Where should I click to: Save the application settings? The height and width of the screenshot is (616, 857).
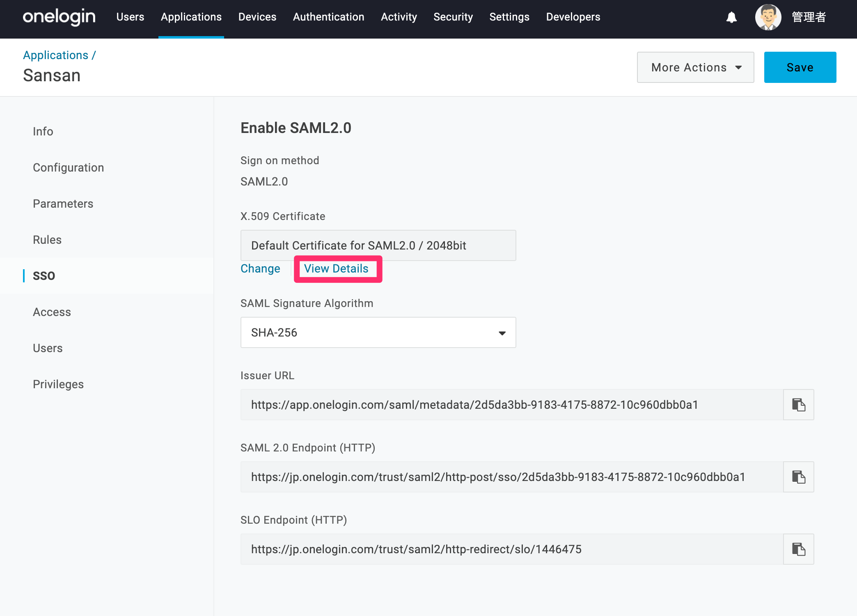point(800,67)
